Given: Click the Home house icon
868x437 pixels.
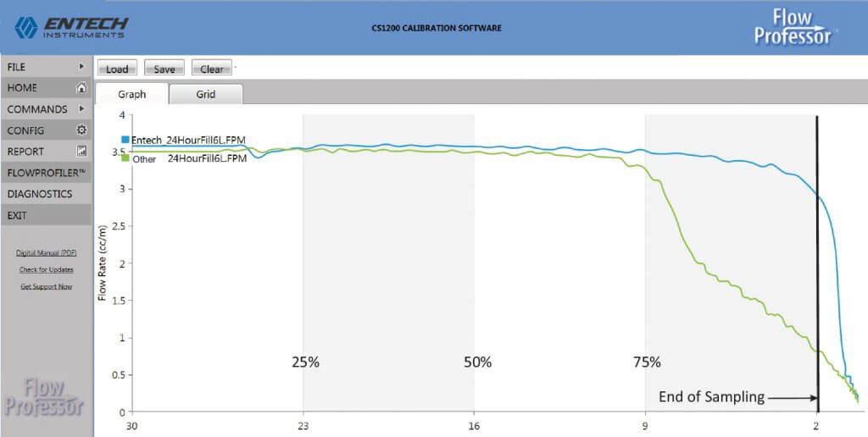Looking at the screenshot, I should (x=81, y=87).
